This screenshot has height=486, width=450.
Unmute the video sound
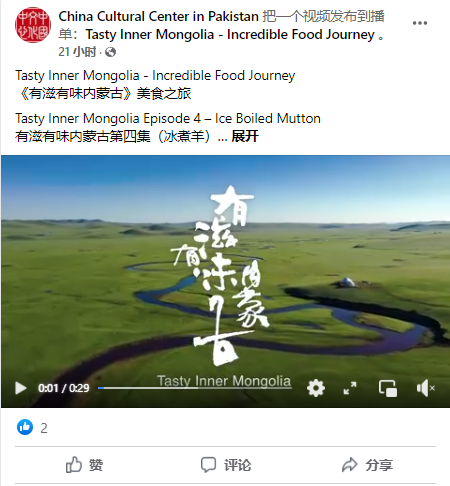click(426, 388)
